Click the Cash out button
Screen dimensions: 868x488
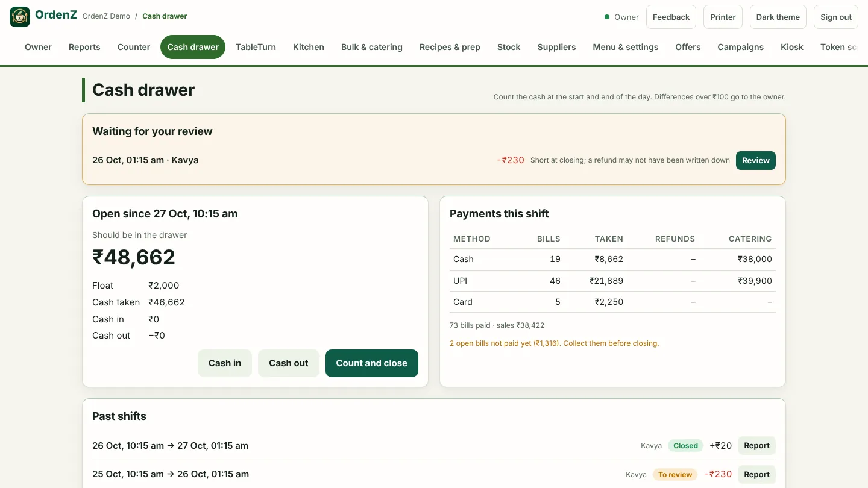point(289,363)
